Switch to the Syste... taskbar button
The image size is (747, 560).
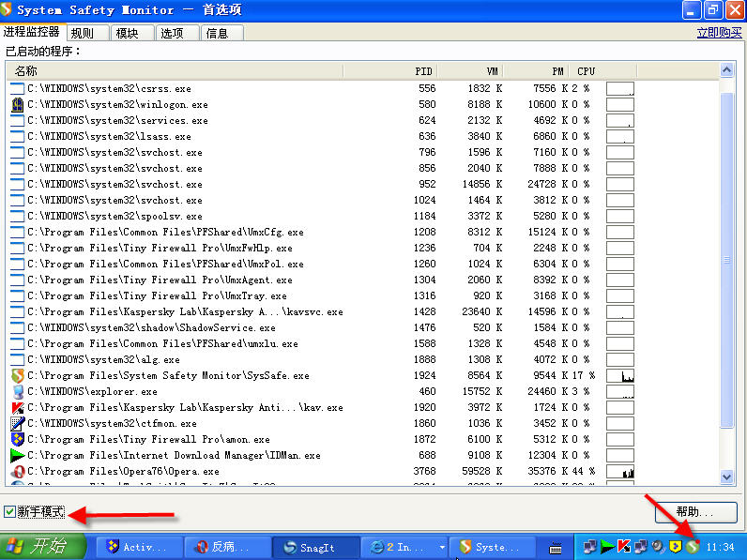[493, 547]
